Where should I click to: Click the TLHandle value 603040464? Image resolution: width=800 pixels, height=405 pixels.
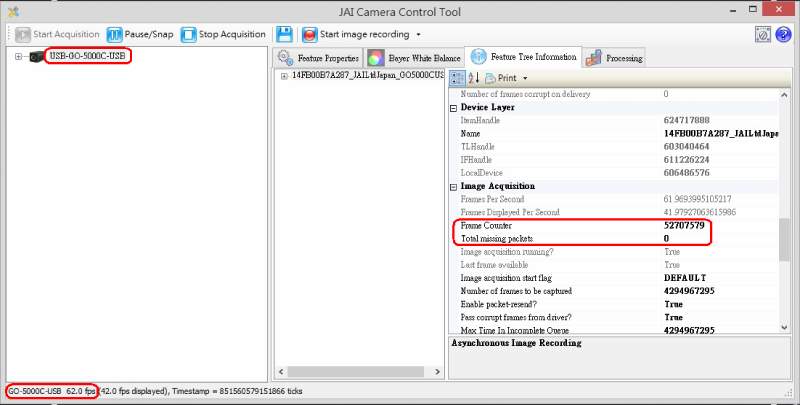coord(686,146)
